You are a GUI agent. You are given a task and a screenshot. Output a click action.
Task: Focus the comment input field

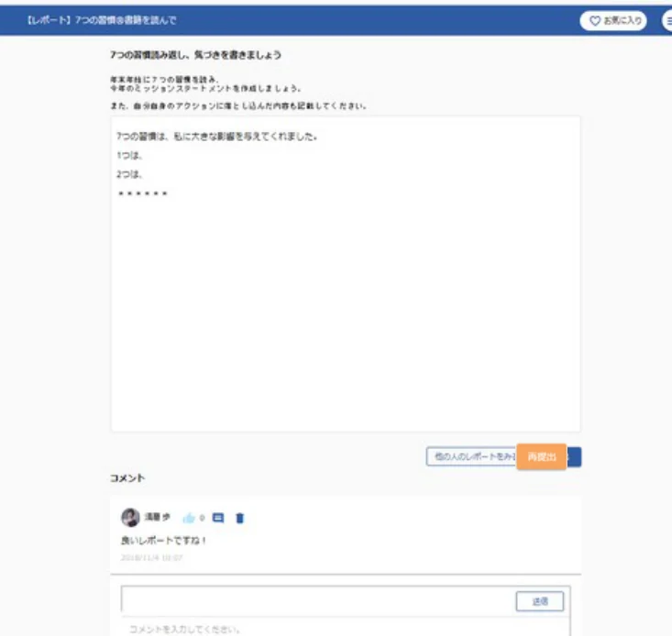pyautogui.click(x=318, y=601)
